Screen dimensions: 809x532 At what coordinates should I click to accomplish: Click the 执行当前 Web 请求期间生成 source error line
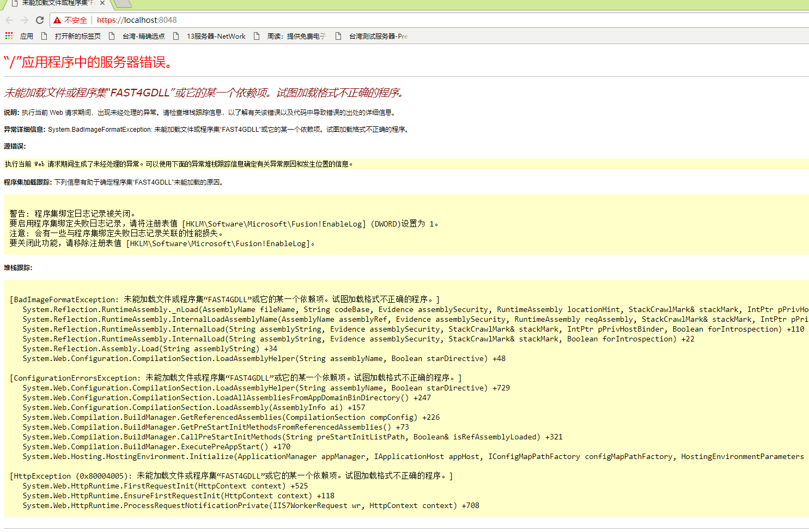(x=179, y=164)
